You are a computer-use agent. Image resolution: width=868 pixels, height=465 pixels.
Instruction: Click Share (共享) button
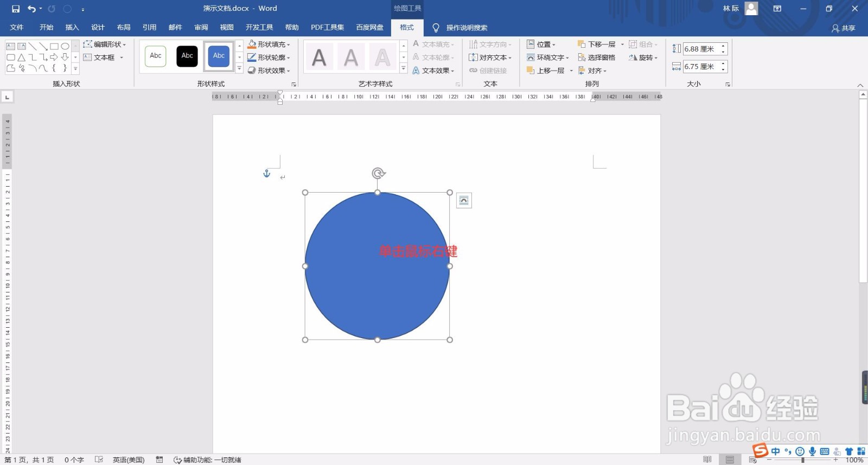[x=844, y=28]
